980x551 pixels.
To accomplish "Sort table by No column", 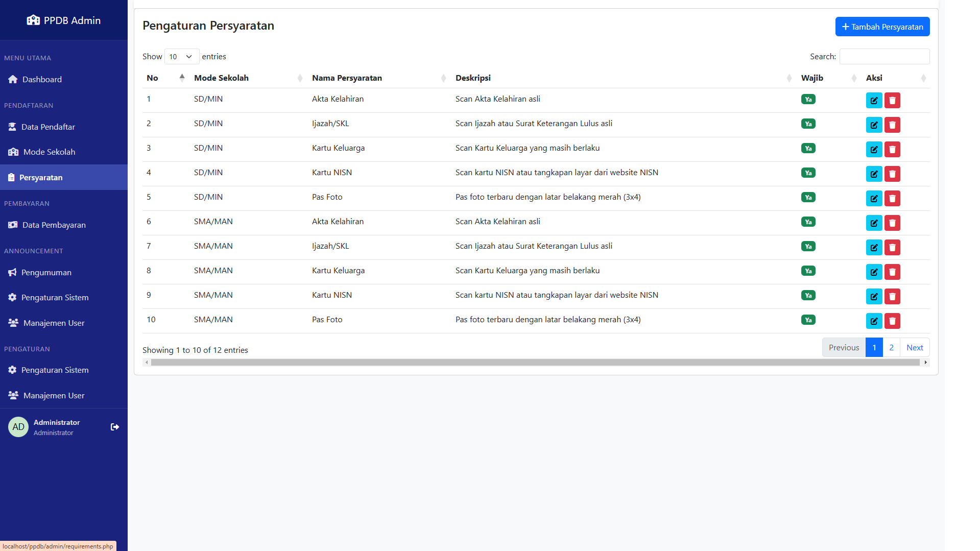I will [x=166, y=78].
